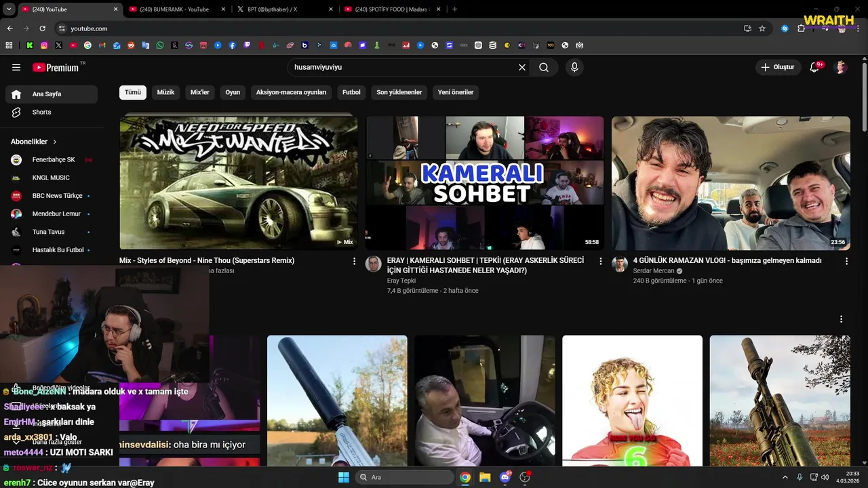This screenshot has width=868, height=488.
Task: Expand the Abonelikler subscriptions section
Action: point(34,142)
